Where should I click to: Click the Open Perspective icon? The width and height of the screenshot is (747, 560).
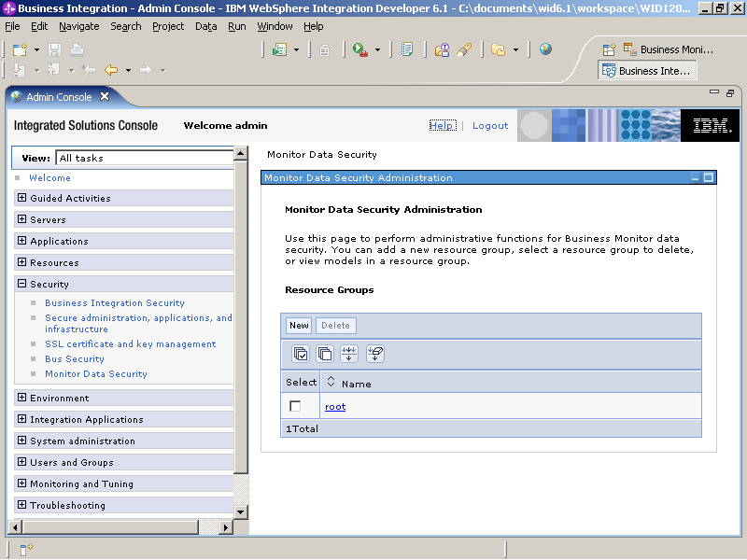click(610, 49)
